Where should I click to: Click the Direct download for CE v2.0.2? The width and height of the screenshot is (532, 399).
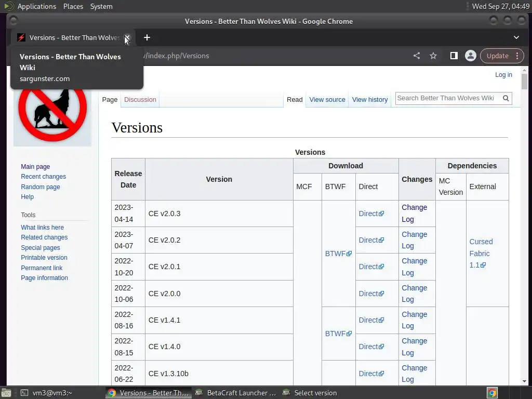pyautogui.click(x=371, y=240)
